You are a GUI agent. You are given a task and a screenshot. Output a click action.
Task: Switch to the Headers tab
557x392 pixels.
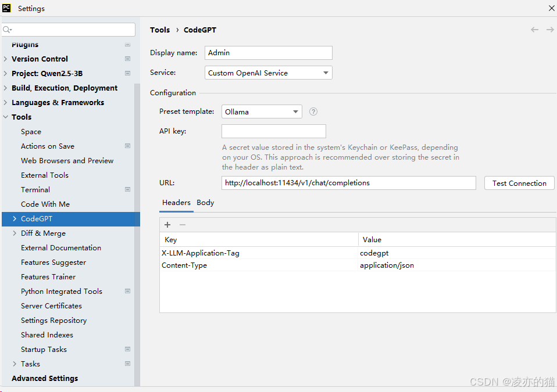pos(176,203)
